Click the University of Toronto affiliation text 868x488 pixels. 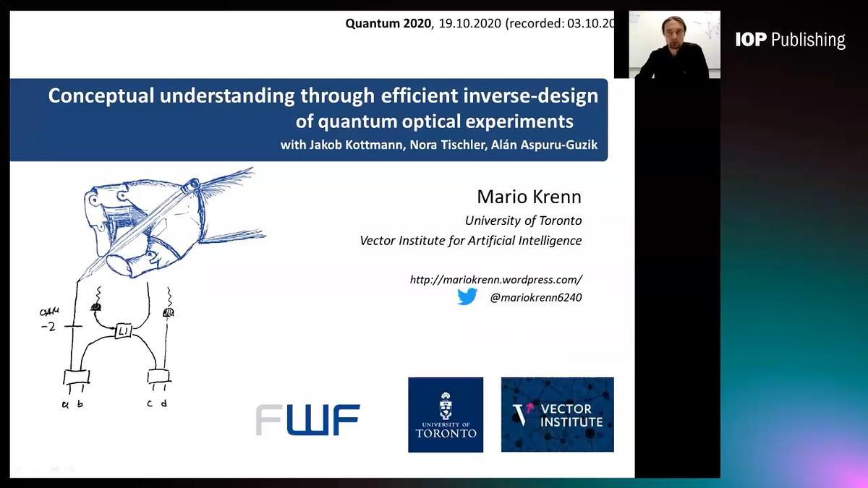(x=523, y=221)
